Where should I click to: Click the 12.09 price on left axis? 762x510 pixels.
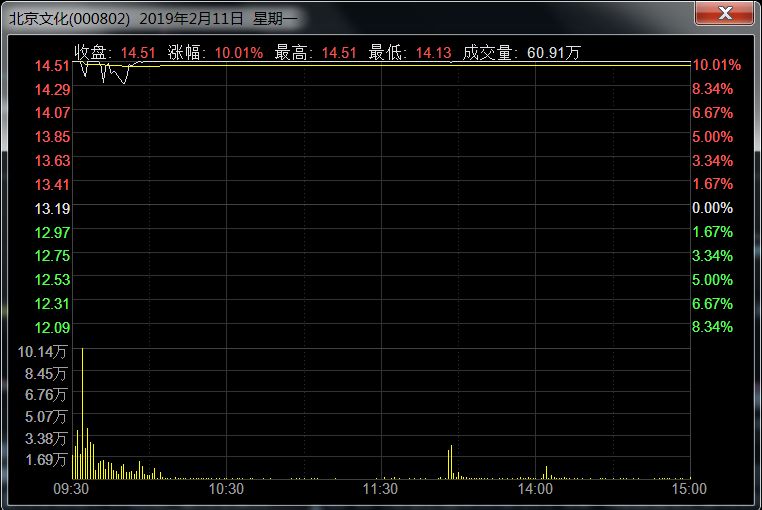coord(52,327)
